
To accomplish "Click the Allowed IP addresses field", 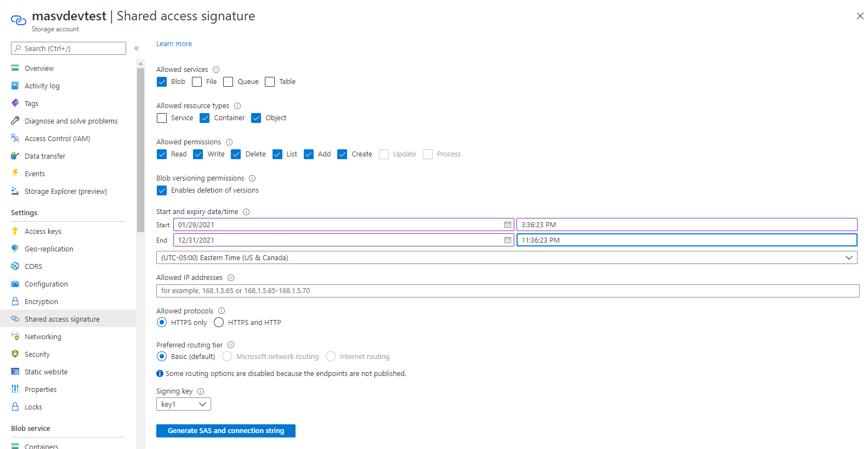I will pyautogui.click(x=508, y=291).
